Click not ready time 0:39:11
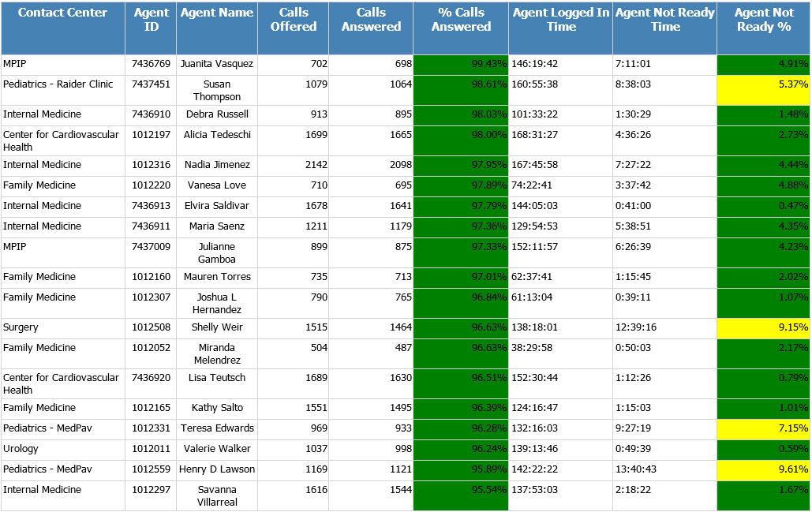The image size is (812, 512). point(665,303)
